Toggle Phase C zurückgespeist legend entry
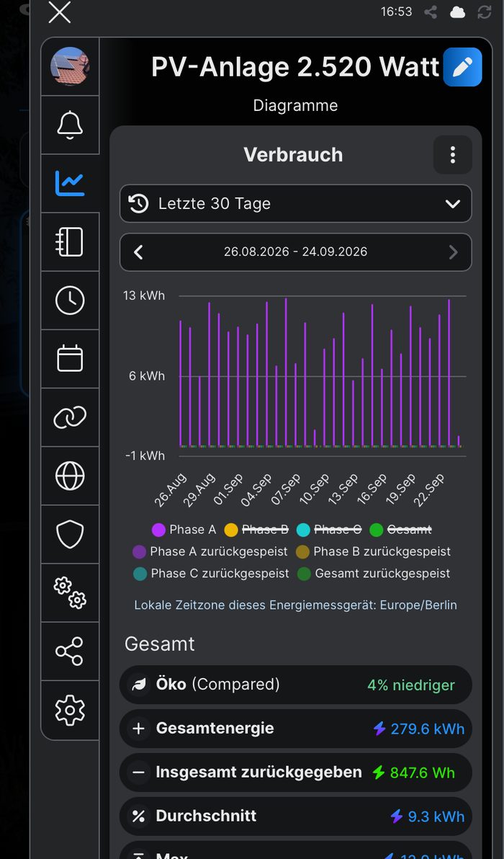Viewport: 504px width, 859px height. click(x=211, y=574)
